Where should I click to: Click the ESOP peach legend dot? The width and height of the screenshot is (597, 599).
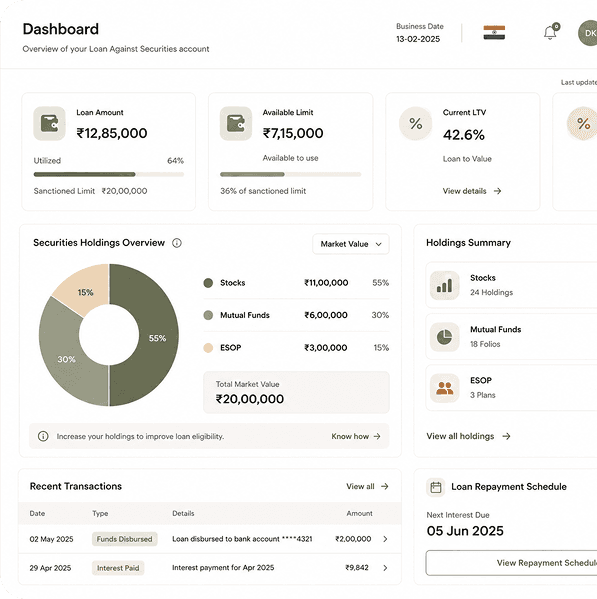pos(208,348)
